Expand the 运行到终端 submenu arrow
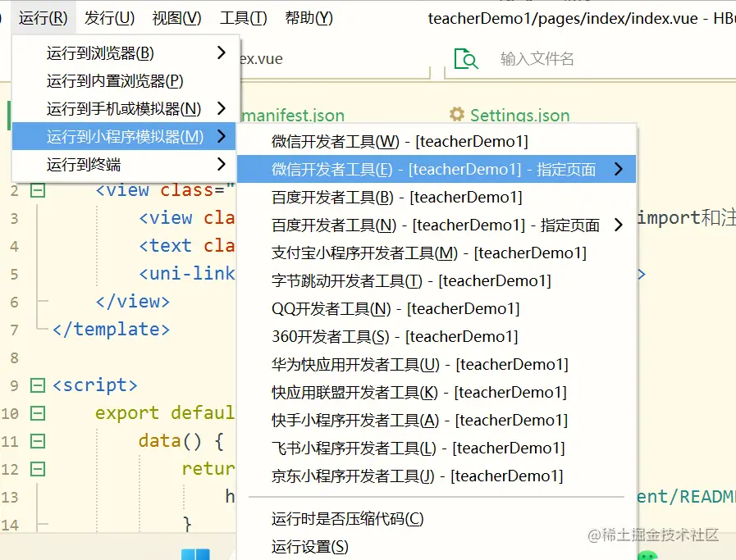Screen dimensions: 736x560 (222, 164)
